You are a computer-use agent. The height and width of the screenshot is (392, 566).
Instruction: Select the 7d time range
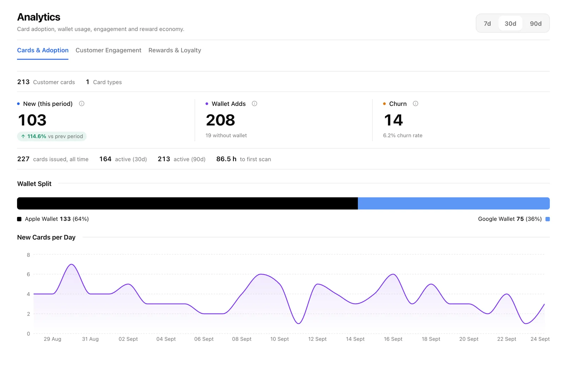[x=487, y=23]
